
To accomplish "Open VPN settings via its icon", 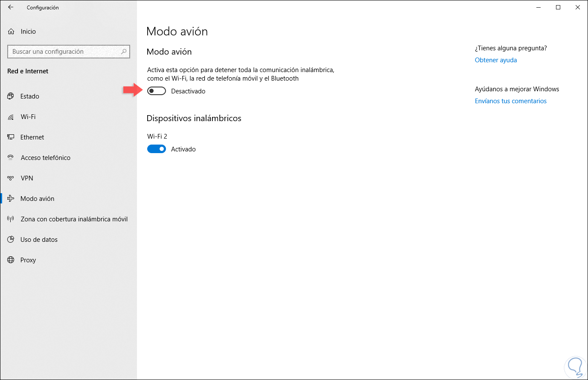I will 11,178.
